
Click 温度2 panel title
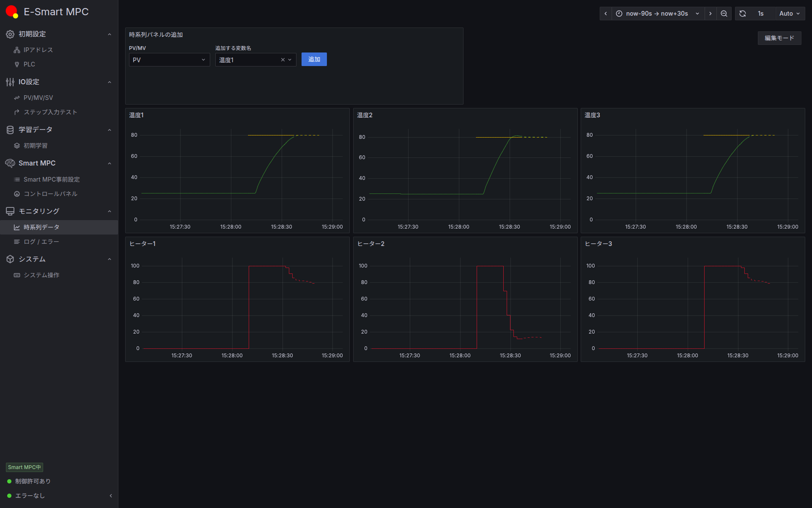(x=365, y=115)
